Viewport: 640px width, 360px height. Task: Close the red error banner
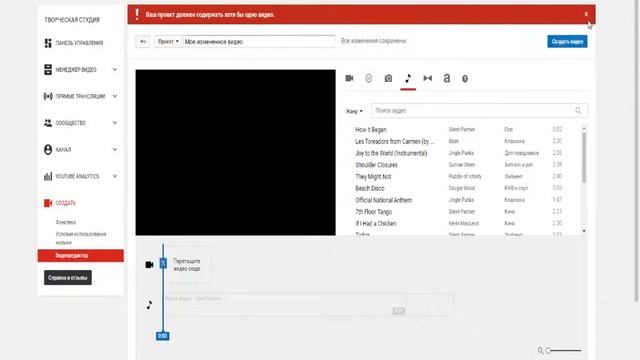click(x=586, y=14)
